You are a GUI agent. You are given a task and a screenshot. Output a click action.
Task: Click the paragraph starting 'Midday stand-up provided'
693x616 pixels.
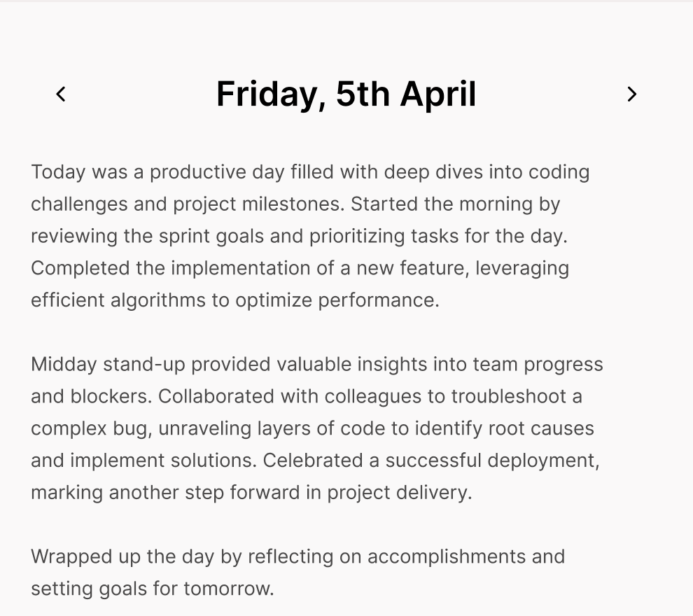(317, 428)
